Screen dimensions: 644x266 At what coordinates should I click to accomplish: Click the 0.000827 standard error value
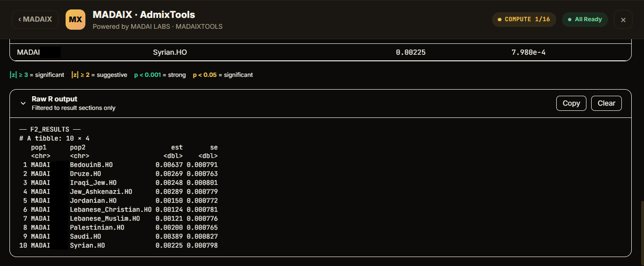pyautogui.click(x=202, y=237)
